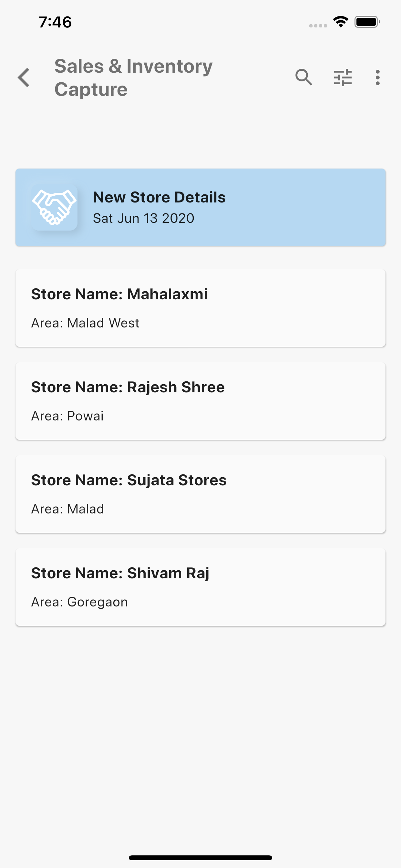Select the New Store Details banner
Screen dimensions: 401x868
(x=200, y=207)
